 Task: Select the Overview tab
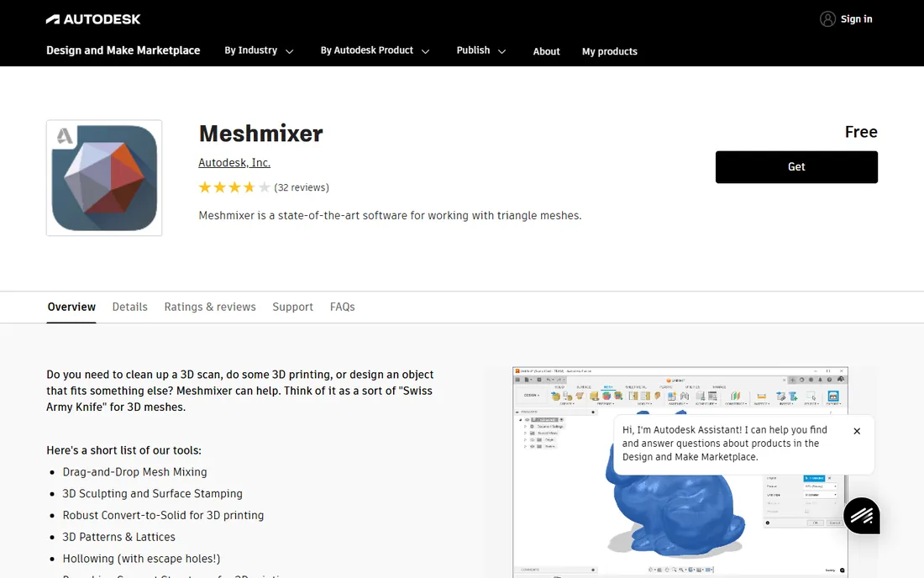pos(71,307)
